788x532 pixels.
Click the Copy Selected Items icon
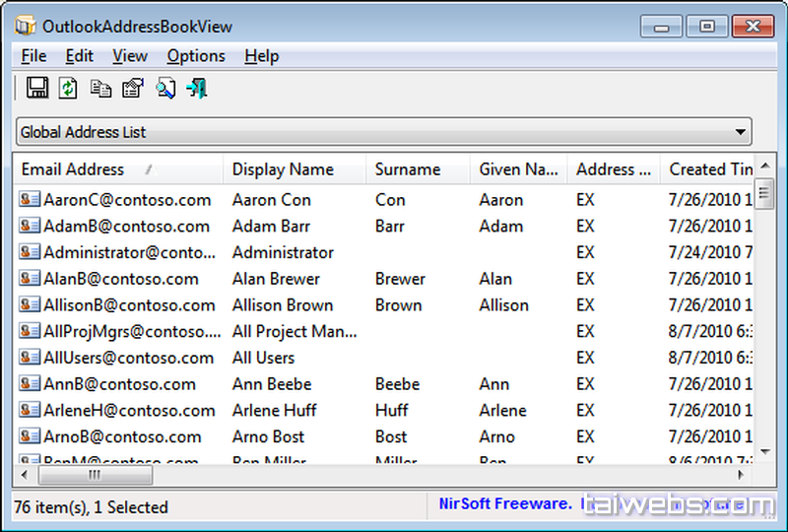tap(100, 89)
